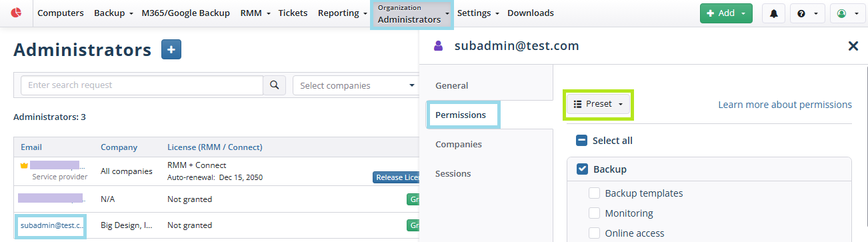
Task: Enable the Online access permission
Action: click(x=595, y=233)
